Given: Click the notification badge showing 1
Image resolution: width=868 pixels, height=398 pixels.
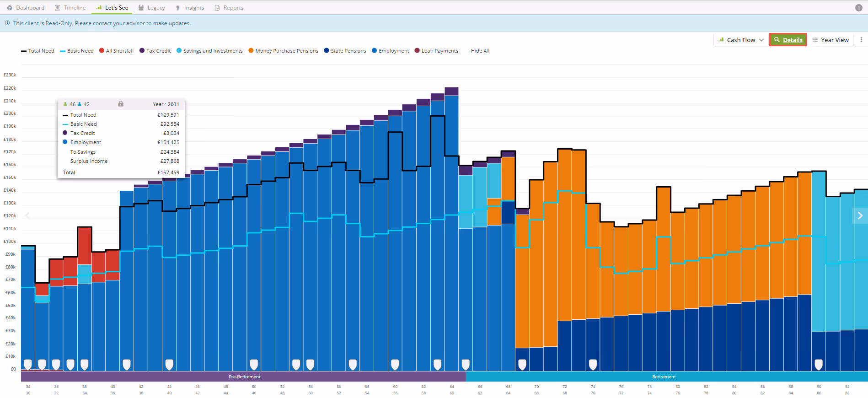Looking at the screenshot, I should pyautogui.click(x=858, y=8).
